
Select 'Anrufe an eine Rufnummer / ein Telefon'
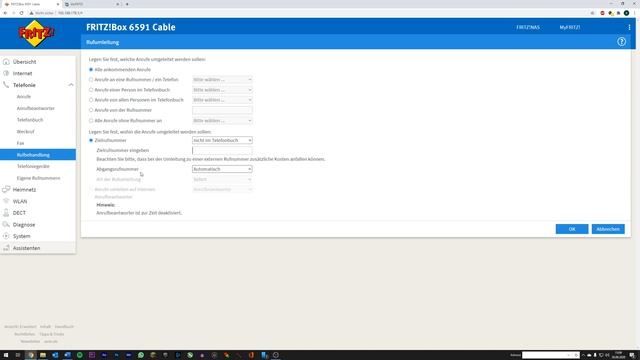click(x=91, y=80)
